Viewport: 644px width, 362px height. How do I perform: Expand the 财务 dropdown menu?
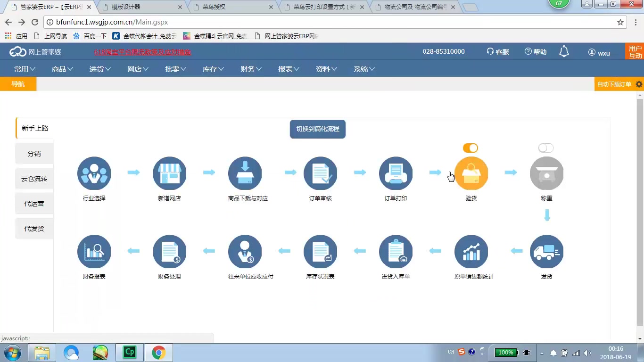(251, 69)
